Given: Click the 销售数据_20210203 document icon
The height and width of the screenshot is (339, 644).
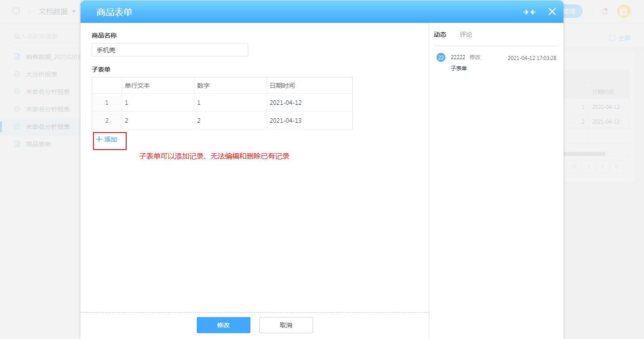Looking at the screenshot, I should tap(17, 56).
